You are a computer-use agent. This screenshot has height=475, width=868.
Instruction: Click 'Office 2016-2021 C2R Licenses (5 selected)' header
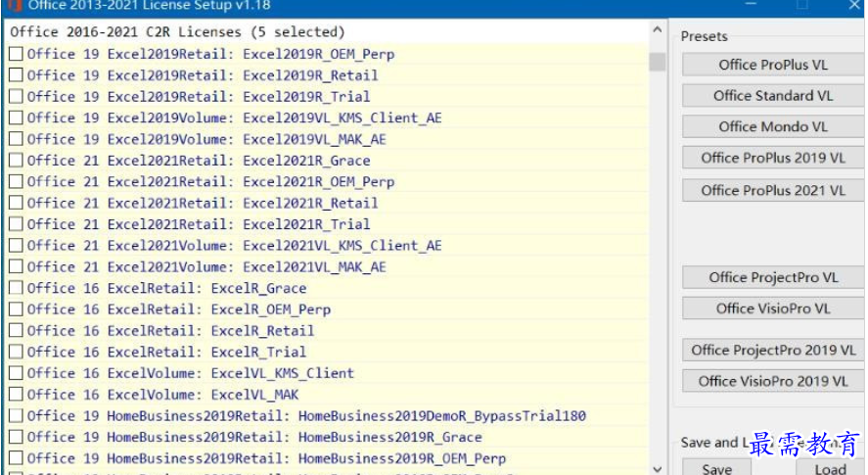point(177,31)
